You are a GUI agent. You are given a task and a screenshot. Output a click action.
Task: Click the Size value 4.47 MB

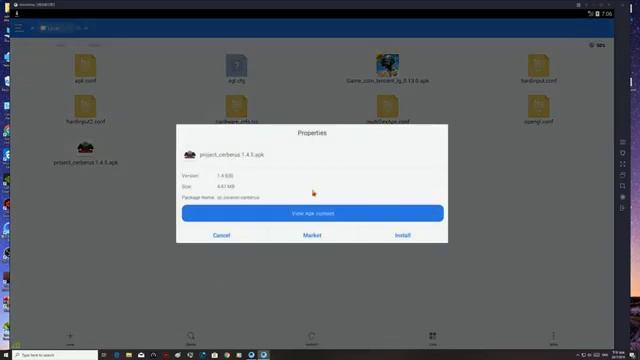click(226, 187)
